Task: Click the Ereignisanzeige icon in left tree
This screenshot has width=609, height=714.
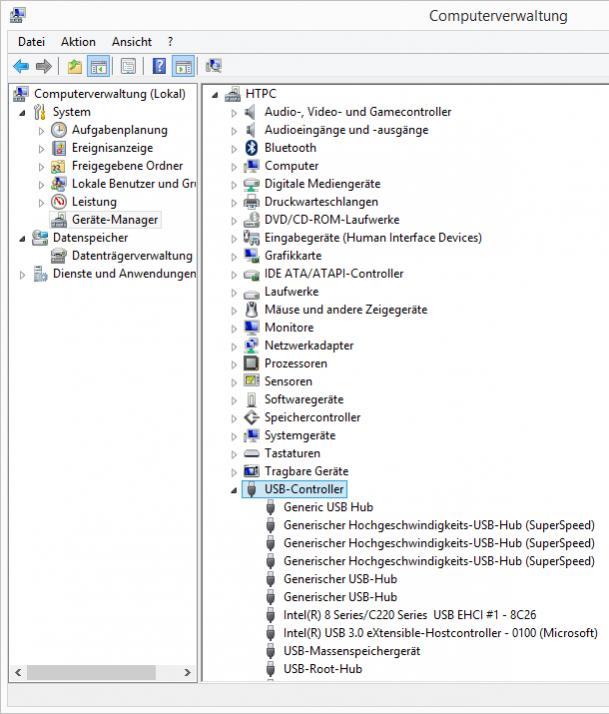Action: pyautogui.click(x=59, y=148)
